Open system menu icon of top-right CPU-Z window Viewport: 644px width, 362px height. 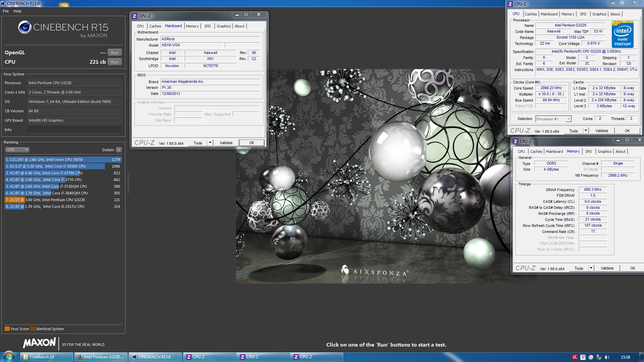[510, 4]
